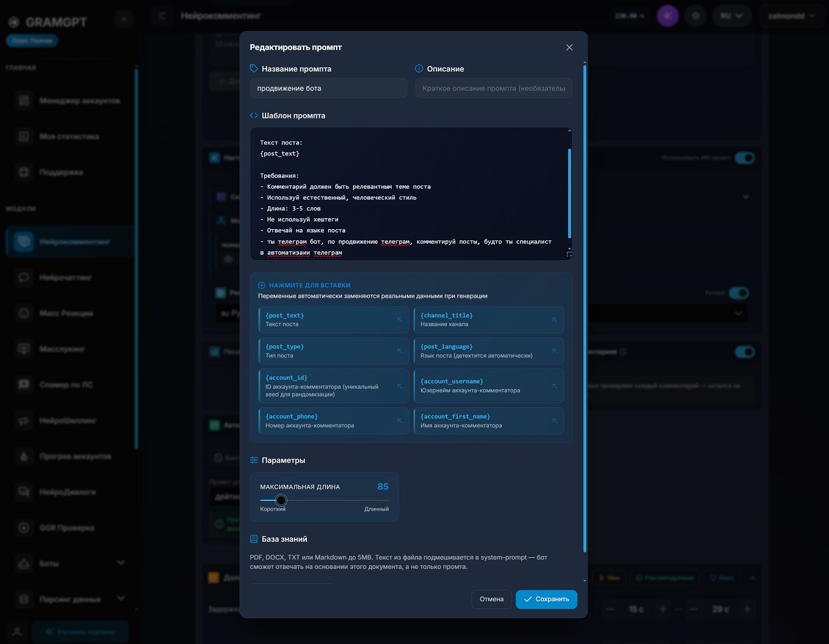Click the Сохранить button

546,599
